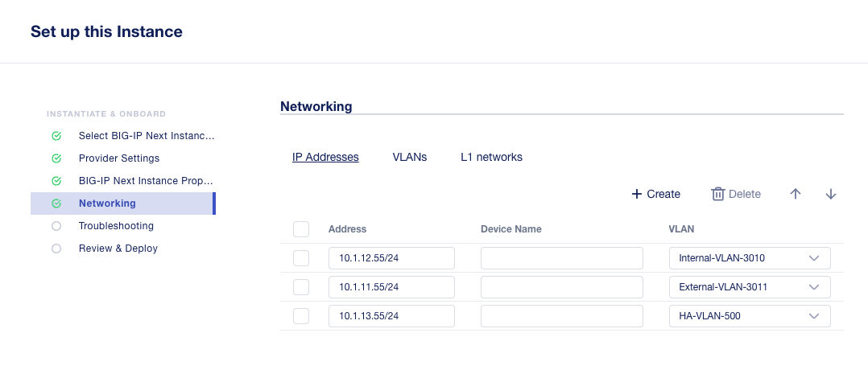Open the Internal-VLAN-3010 dropdown
Image resolution: width=868 pixels, height=374 pixels.
click(750, 258)
